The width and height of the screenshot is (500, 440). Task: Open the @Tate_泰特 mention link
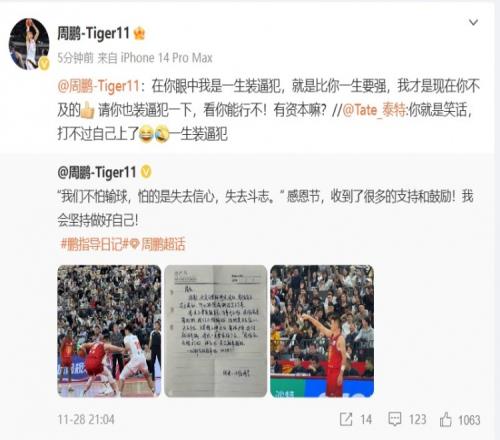coord(374,110)
